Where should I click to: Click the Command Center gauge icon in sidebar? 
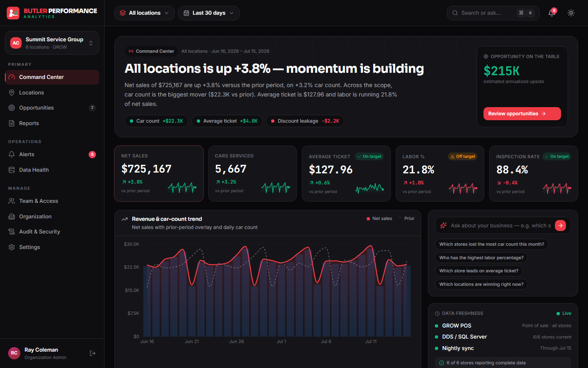(x=12, y=77)
